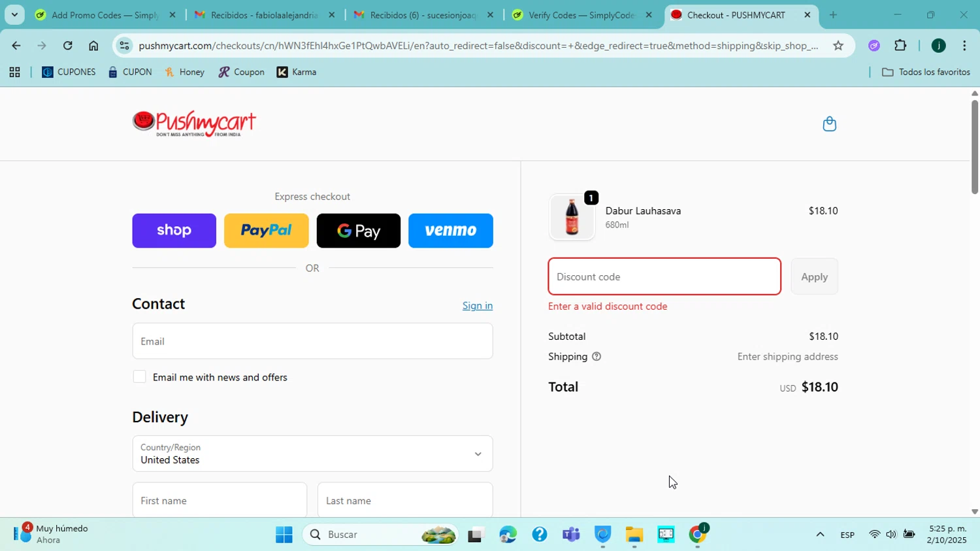This screenshot has height=551, width=980.
Task: Open File Explorer from taskbar
Action: (634, 535)
